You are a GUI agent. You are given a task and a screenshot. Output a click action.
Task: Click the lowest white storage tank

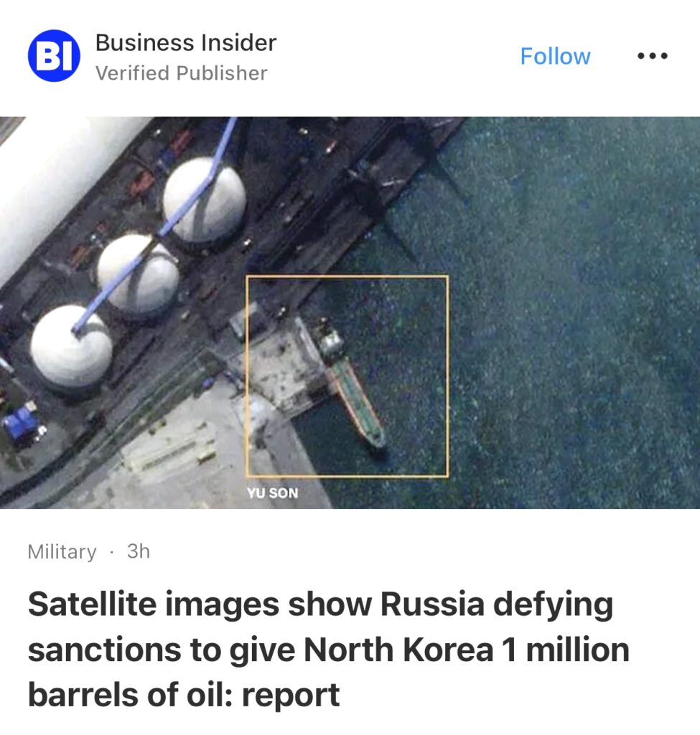coord(71,346)
